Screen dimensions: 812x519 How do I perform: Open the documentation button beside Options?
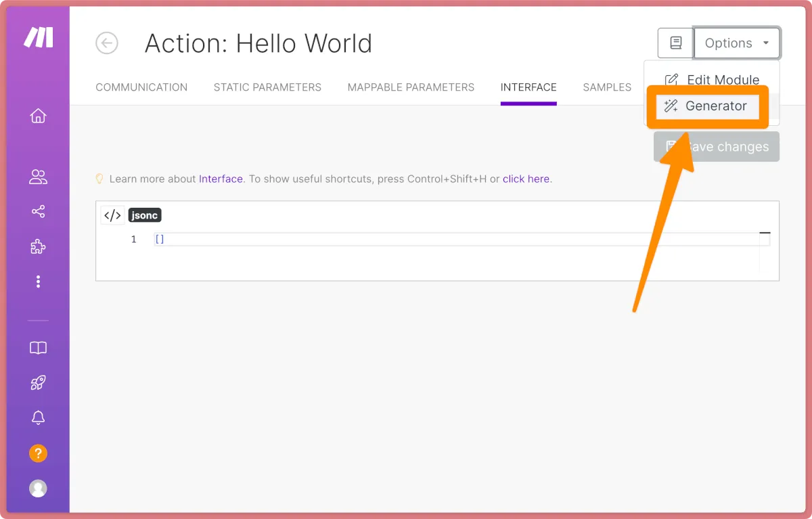pos(675,43)
